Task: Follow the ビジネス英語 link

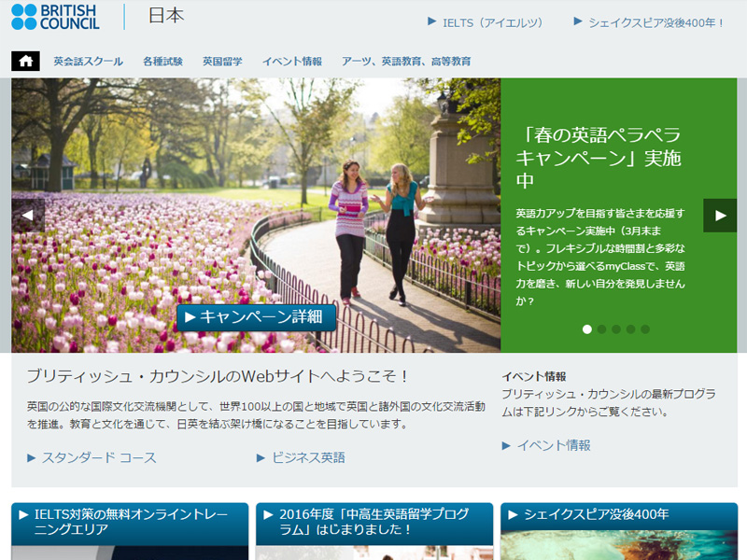Action: pyautogui.click(x=301, y=457)
